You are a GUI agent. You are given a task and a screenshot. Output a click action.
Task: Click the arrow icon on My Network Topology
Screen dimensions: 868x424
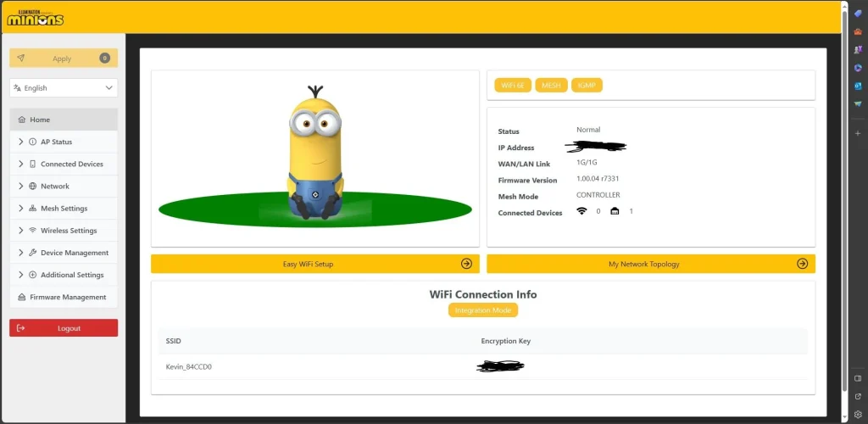(802, 264)
